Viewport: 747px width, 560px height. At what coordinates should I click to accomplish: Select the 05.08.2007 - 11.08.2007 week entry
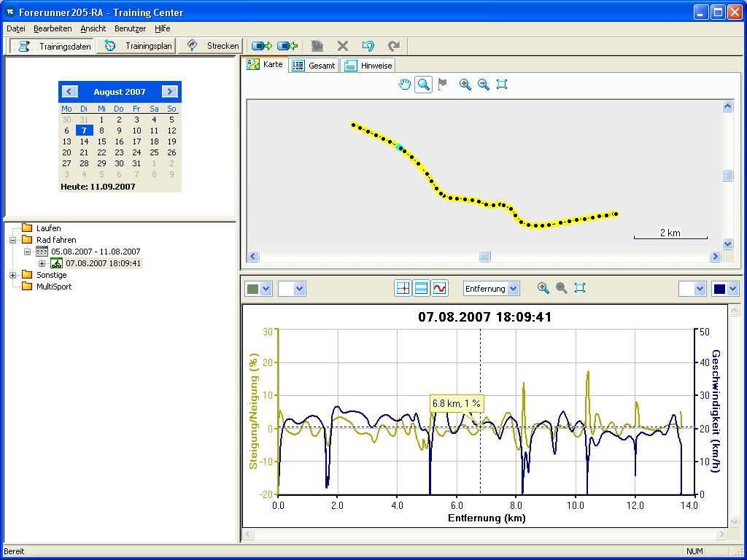(x=96, y=252)
